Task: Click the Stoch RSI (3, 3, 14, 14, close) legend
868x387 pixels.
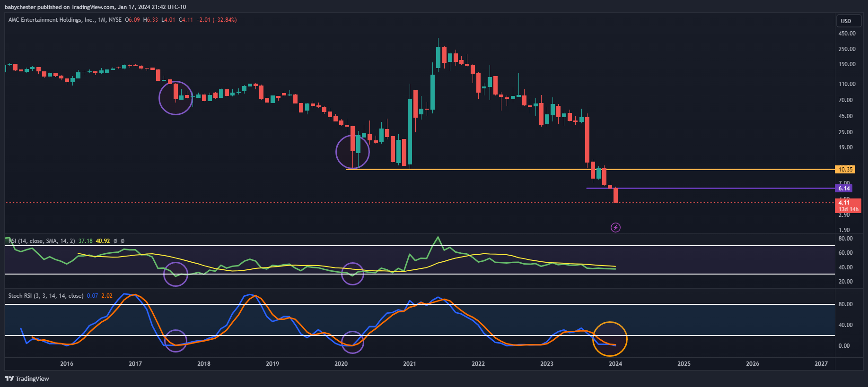Action: pos(46,296)
